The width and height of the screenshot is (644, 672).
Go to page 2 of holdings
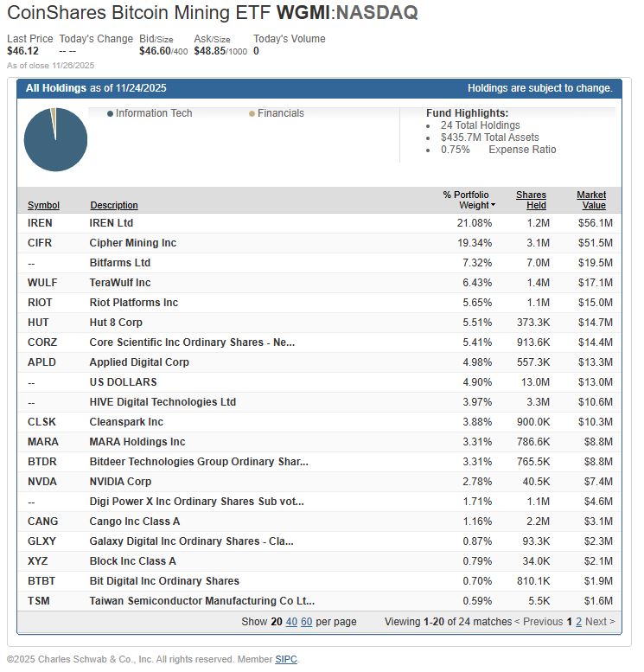click(x=578, y=621)
